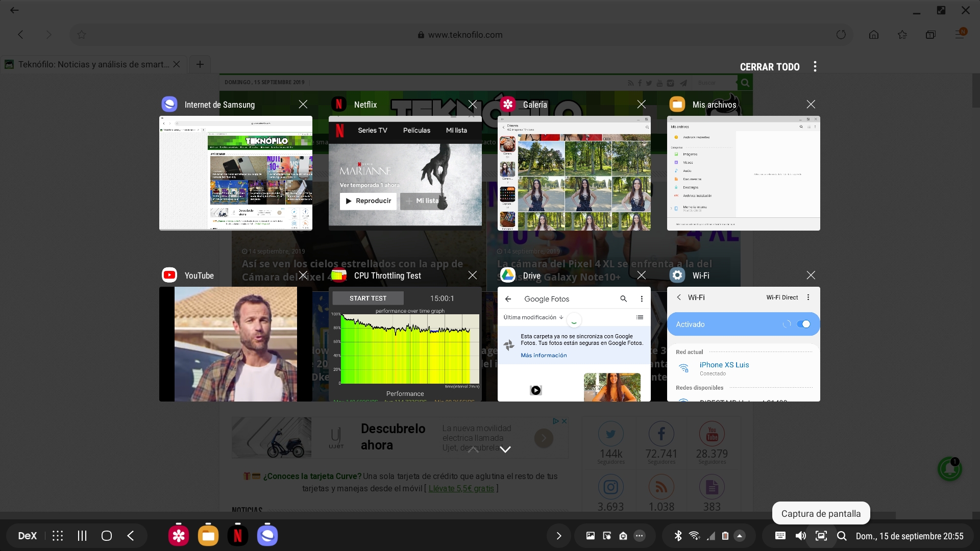Close the Netflix recent app card
The height and width of the screenshot is (551, 980).
tap(473, 104)
